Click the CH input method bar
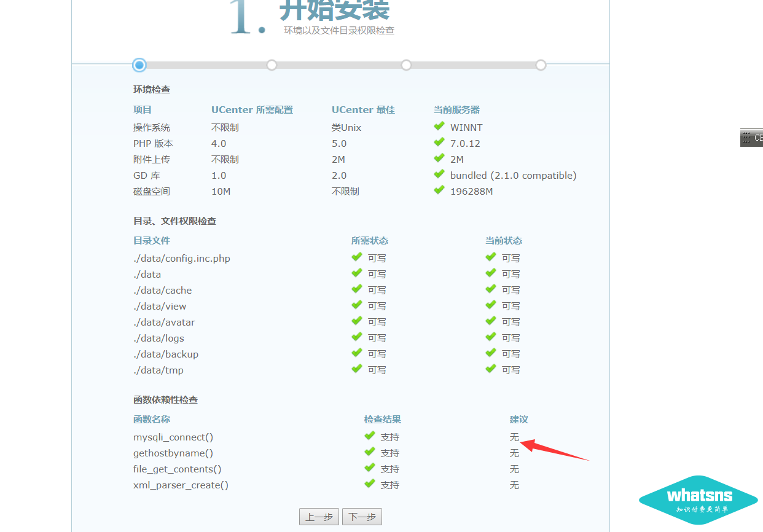 pos(752,138)
